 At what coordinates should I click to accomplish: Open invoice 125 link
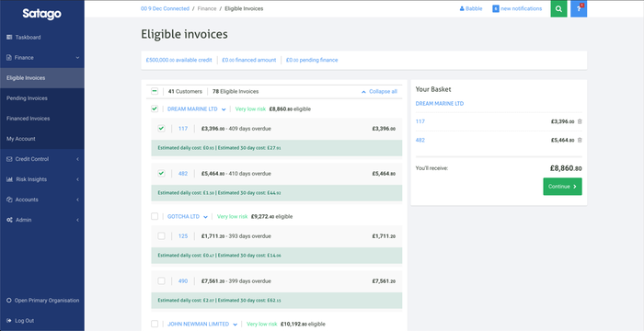tap(183, 236)
